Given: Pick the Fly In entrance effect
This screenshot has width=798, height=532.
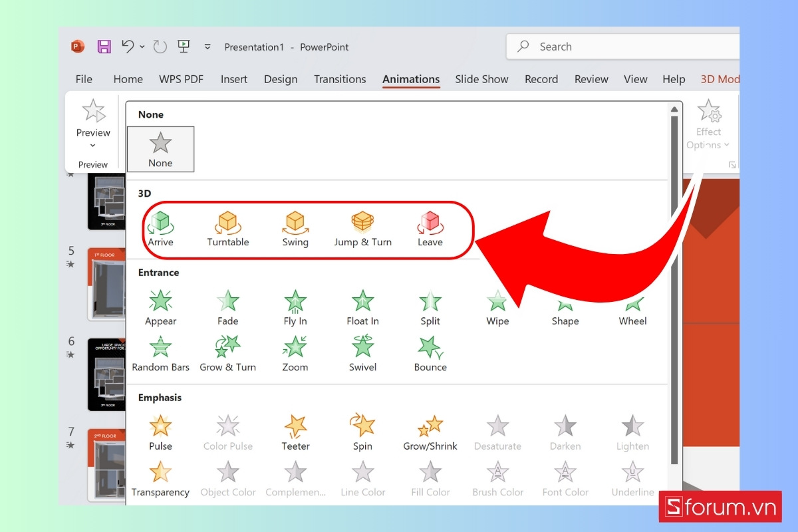Looking at the screenshot, I should coord(295,307).
